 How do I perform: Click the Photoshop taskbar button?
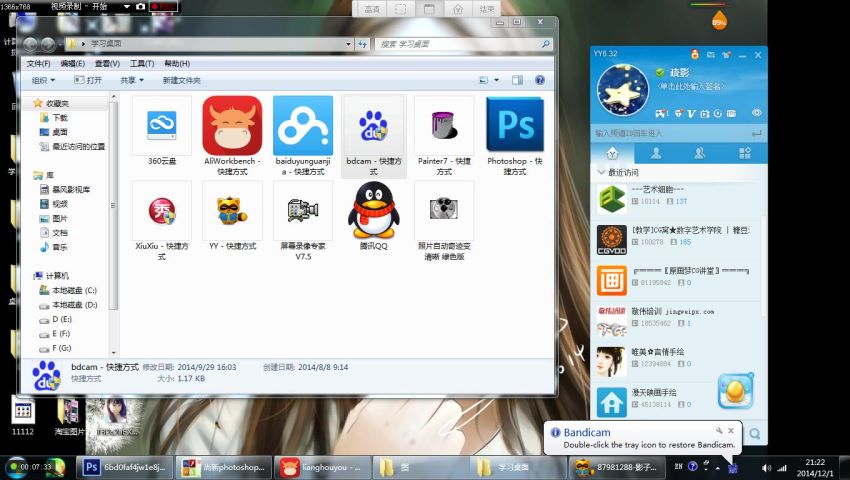coord(126,467)
